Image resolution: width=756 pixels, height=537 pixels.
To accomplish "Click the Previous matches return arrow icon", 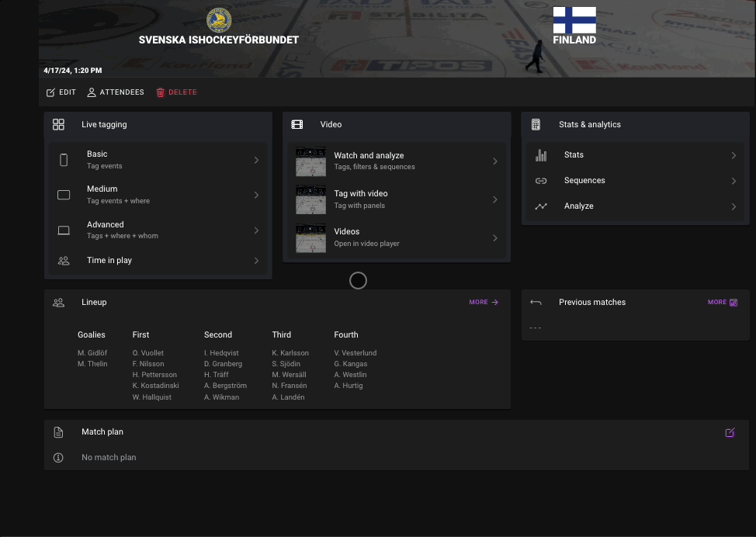I will point(536,302).
